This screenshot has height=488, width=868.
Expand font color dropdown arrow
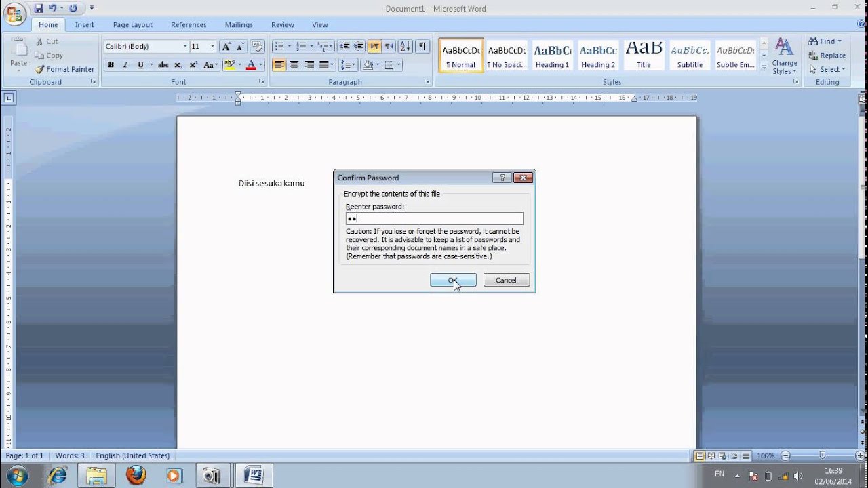coord(260,65)
